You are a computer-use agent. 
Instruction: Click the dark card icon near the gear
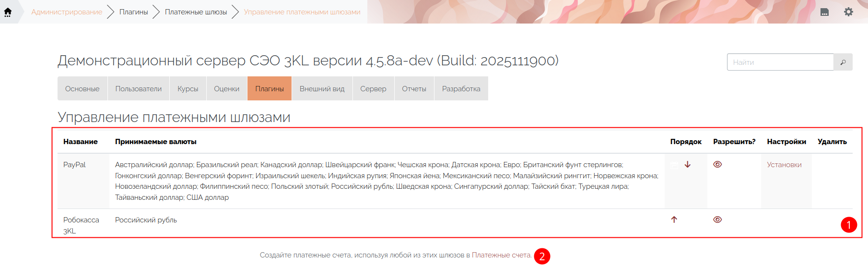[824, 12]
